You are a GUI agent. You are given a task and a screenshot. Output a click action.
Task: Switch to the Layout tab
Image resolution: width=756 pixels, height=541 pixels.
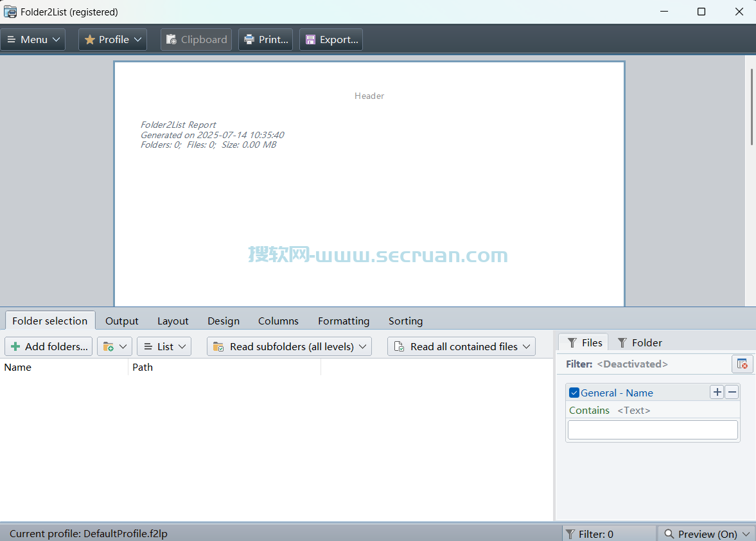(173, 321)
